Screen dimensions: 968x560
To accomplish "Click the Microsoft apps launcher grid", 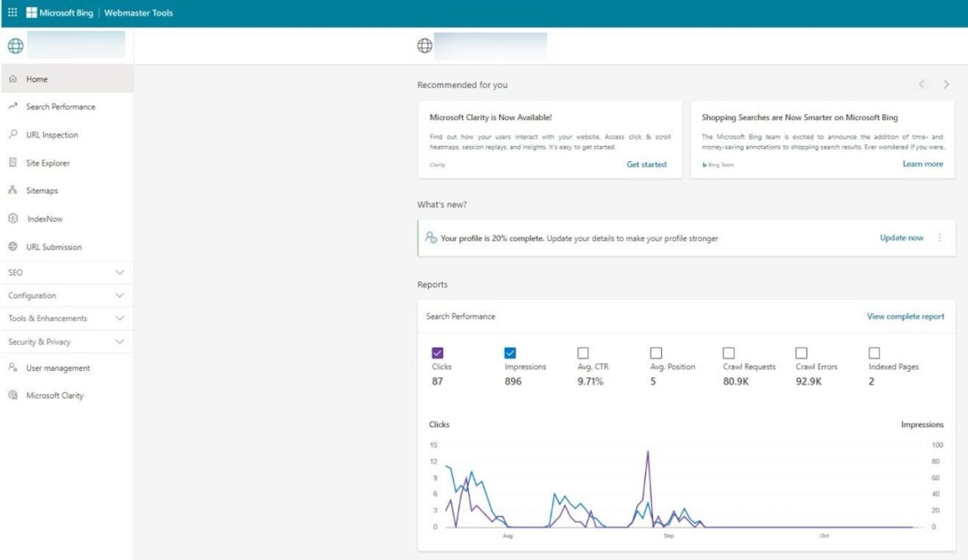I will pyautogui.click(x=11, y=12).
